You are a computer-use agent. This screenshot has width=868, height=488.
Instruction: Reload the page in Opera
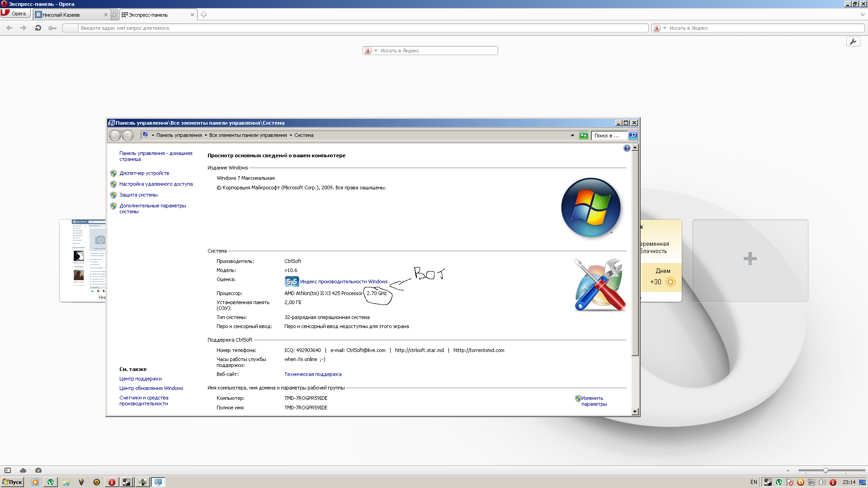pos(38,28)
